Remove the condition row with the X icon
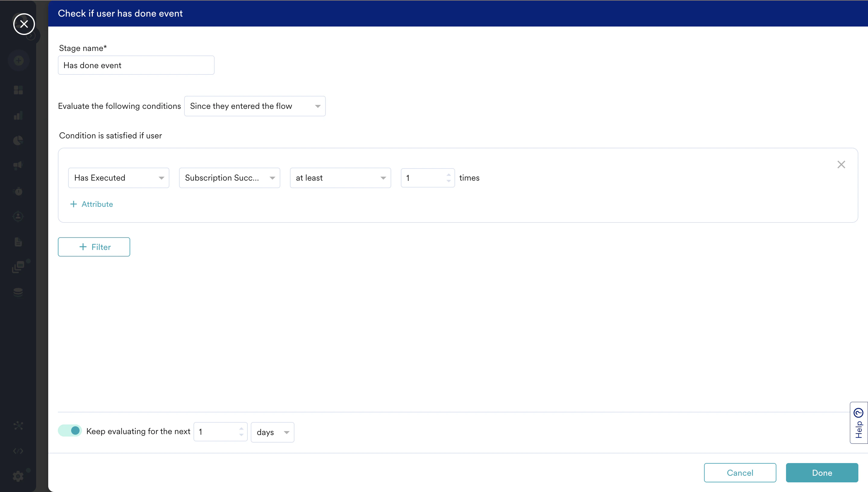This screenshot has width=868, height=492. (x=841, y=165)
